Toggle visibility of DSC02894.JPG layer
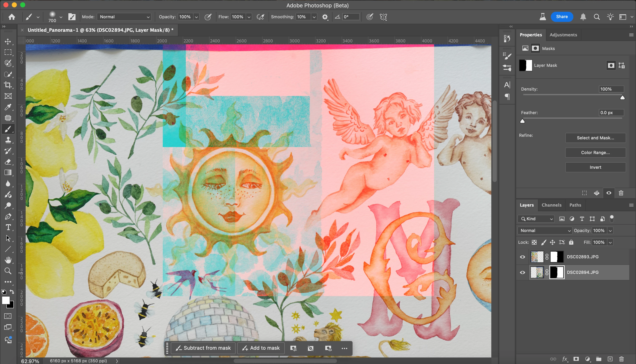 click(522, 273)
